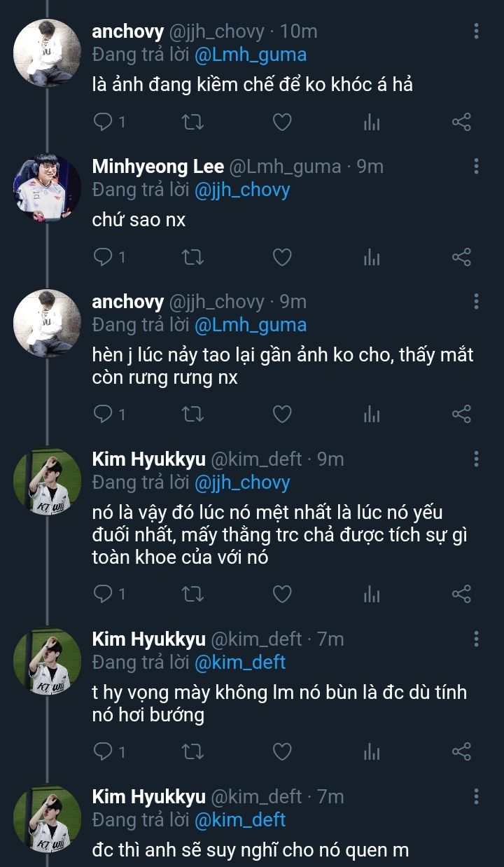The height and width of the screenshot is (867, 504).
Task: Share anchovy's 'hèn j lúc nảy' tweet
Action: point(461,414)
